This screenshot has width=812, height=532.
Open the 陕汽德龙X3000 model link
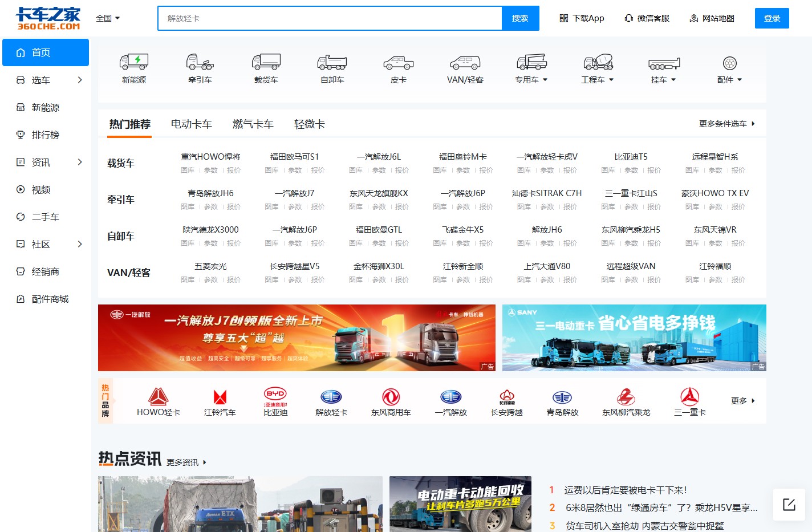pyautogui.click(x=210, y=230)
